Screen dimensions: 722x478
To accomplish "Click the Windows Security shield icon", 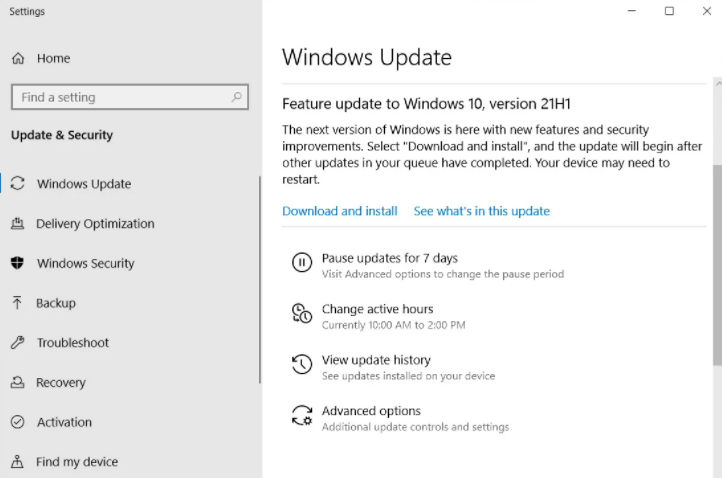I will [17, 262].
